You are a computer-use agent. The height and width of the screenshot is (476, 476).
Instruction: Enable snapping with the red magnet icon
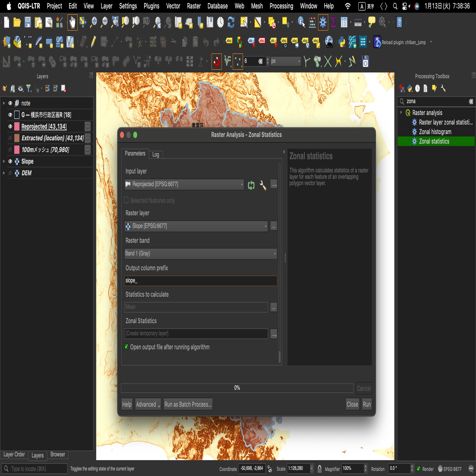coord(217,61)
